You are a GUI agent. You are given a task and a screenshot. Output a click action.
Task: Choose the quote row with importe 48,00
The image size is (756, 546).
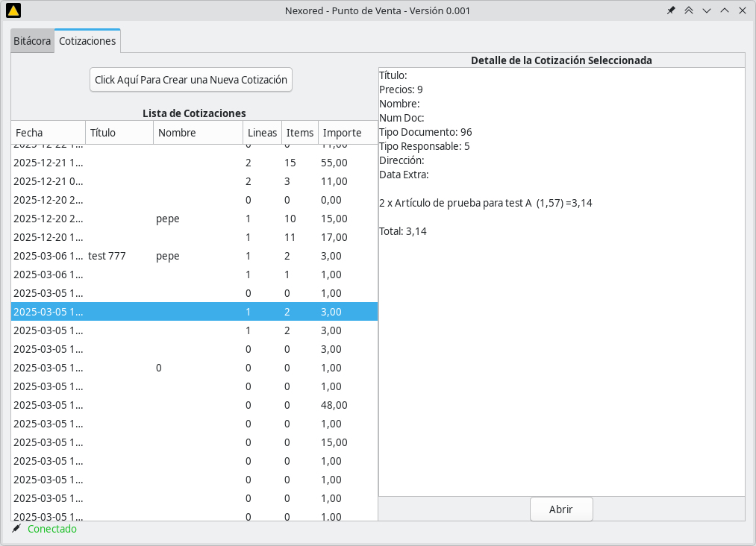click(x=194, y=405)
